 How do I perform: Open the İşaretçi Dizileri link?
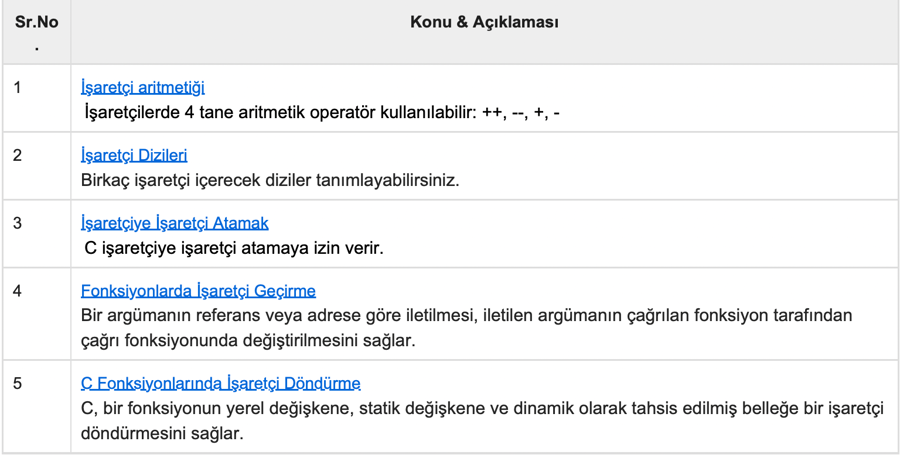[x=134, y=156]
